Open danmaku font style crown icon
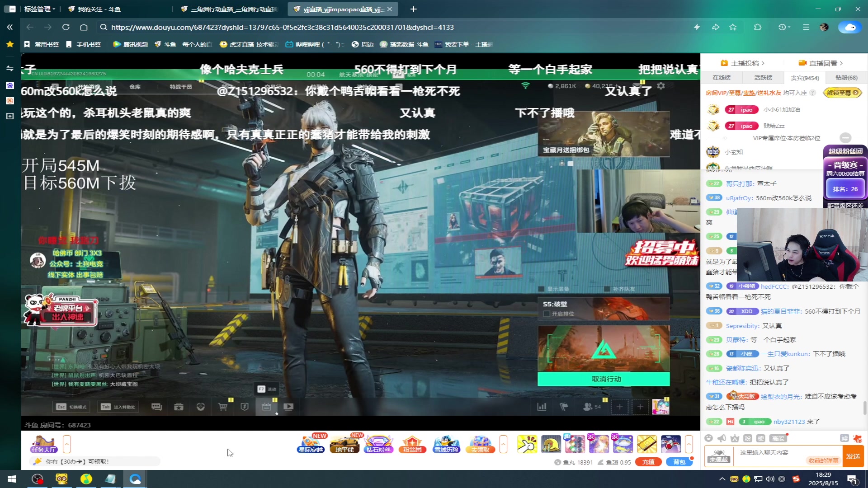This screenshot has height=488, width=868. (735, 438)
